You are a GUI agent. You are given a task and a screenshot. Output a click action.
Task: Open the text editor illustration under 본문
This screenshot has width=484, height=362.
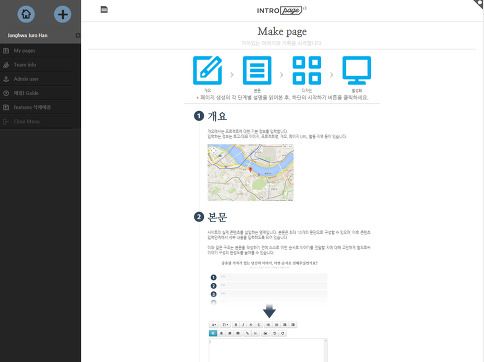[x=268, y=341]
